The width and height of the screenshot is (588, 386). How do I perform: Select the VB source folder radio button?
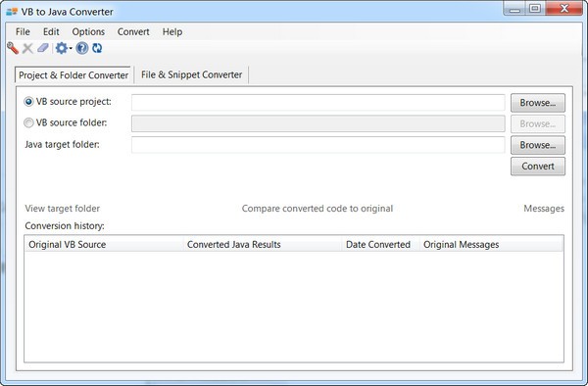coord(28,122)
